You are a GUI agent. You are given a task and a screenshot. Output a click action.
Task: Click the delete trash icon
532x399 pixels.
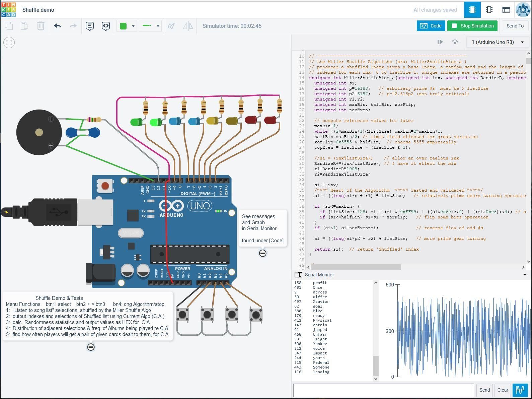(x=41, y=26)
